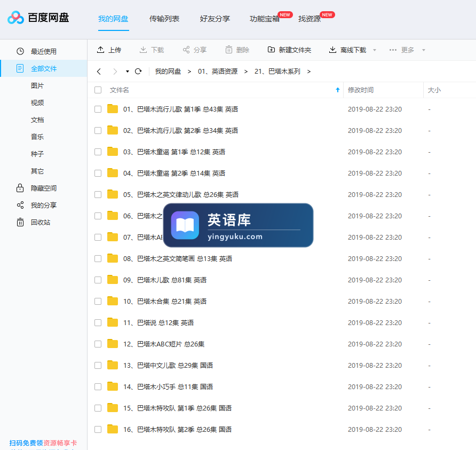This screenshot has width=476, height=450.
Task: Filter by 其它 in the sidebar
Action: [x=37, y=171]
